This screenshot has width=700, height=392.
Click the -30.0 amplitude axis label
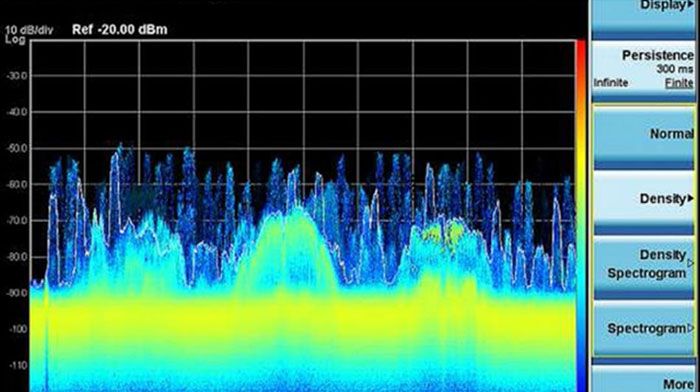[17, 76]
